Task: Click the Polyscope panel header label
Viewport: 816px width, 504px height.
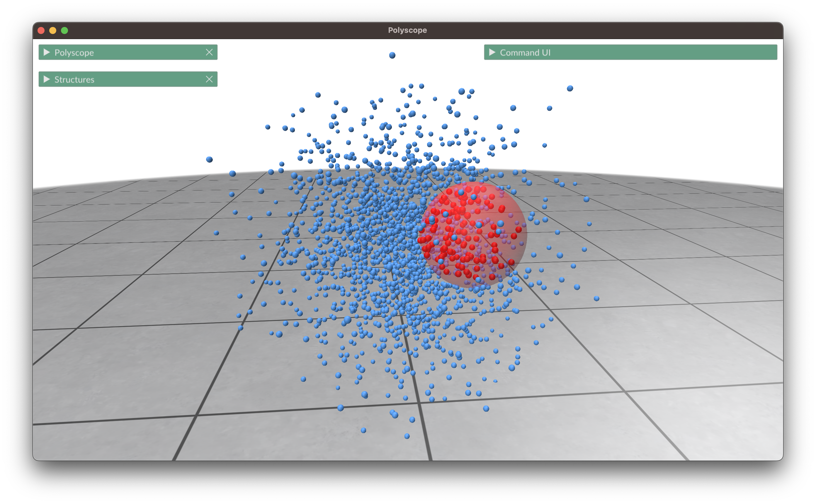Action: pos(74,53)
